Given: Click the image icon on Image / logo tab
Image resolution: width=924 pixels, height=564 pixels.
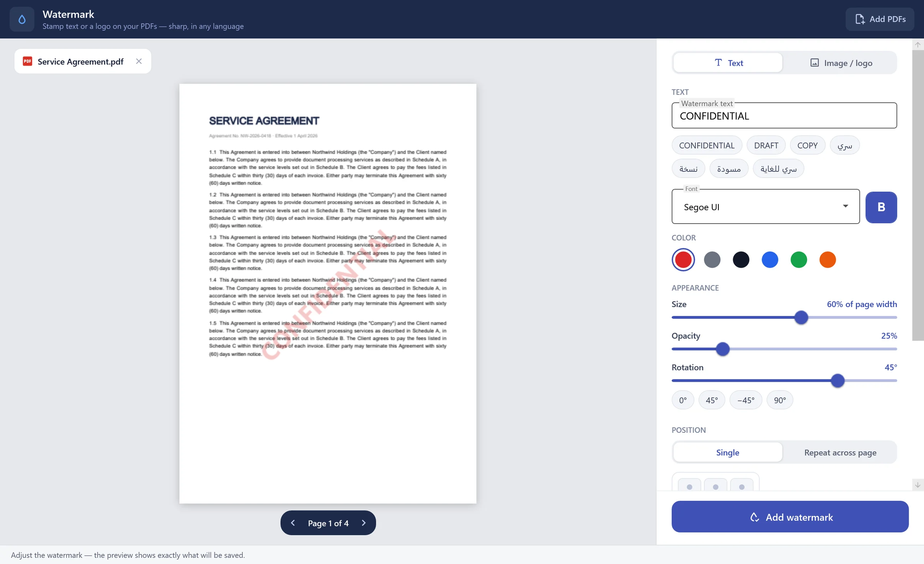Looking at the screenshot, I should coord(815,63).
